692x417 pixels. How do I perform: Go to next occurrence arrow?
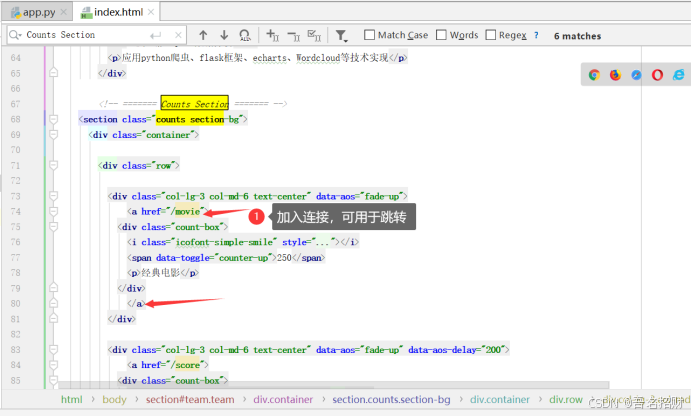tap(224, 35)
